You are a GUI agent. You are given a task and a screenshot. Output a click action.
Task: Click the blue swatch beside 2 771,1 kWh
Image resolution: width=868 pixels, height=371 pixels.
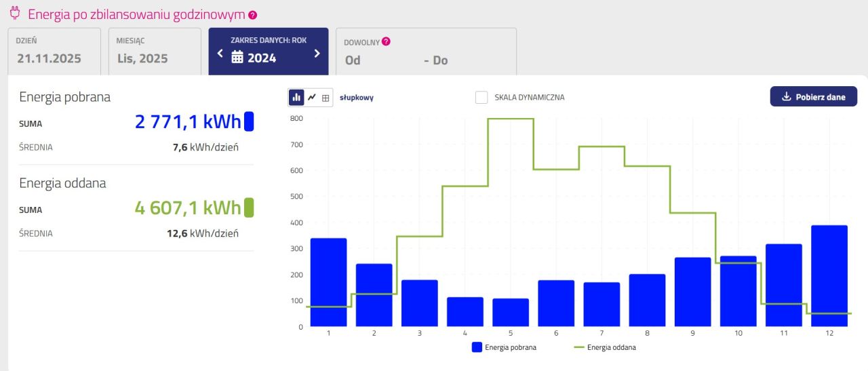pos(249,121)
